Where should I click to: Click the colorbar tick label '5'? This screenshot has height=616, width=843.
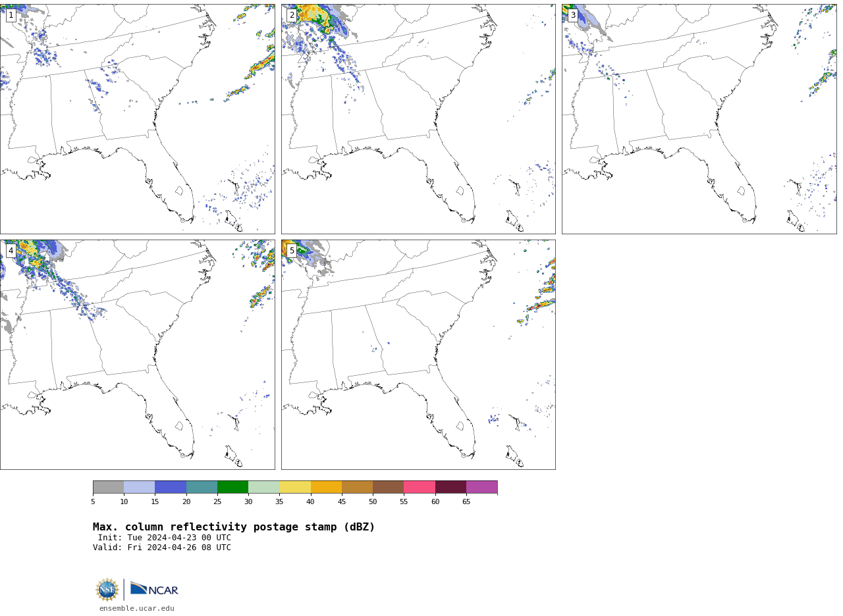point(93,502)
